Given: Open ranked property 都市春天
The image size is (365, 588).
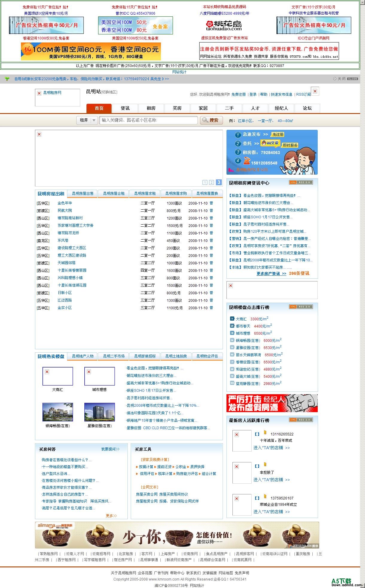Looking at the screenshot, I should coord(243,326).
